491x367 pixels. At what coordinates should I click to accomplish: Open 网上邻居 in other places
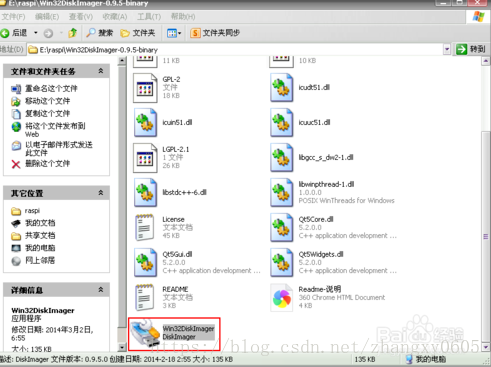[x=40, y=260]
